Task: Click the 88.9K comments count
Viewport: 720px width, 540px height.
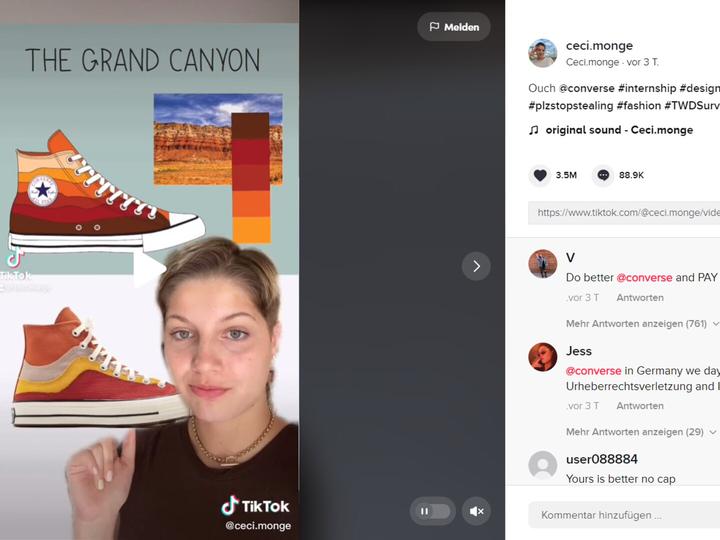Action: pyautogui.click(x=631, y=175)
